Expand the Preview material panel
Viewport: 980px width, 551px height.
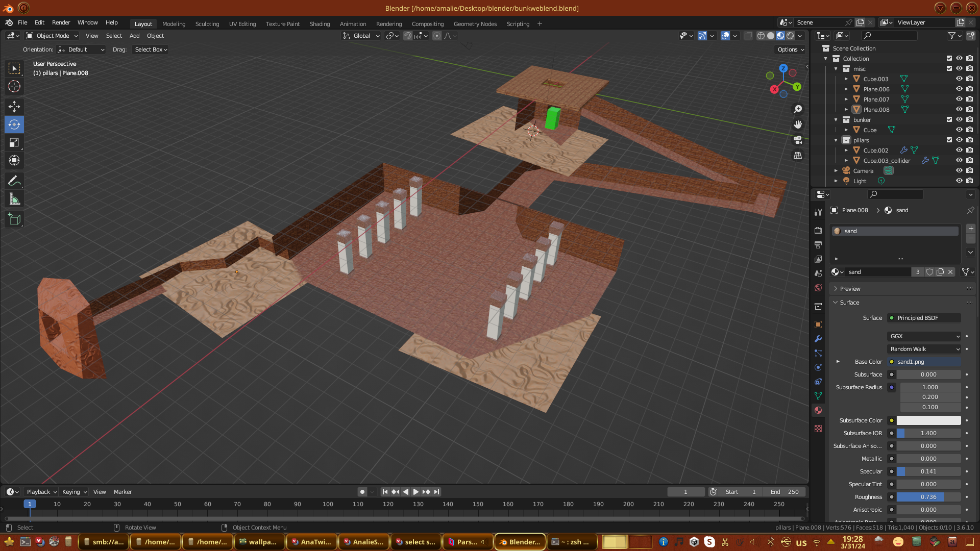click(850, 289)
